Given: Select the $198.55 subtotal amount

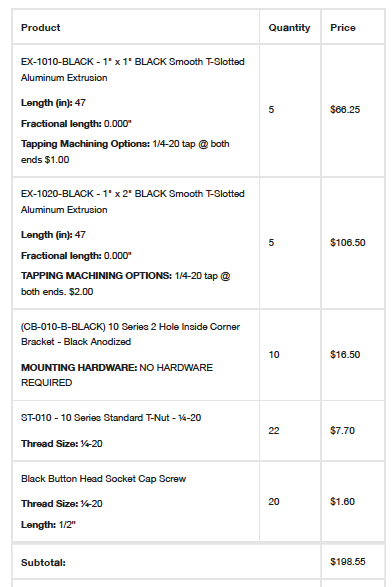Looking at the screenshot, I should tap(347, 562).
